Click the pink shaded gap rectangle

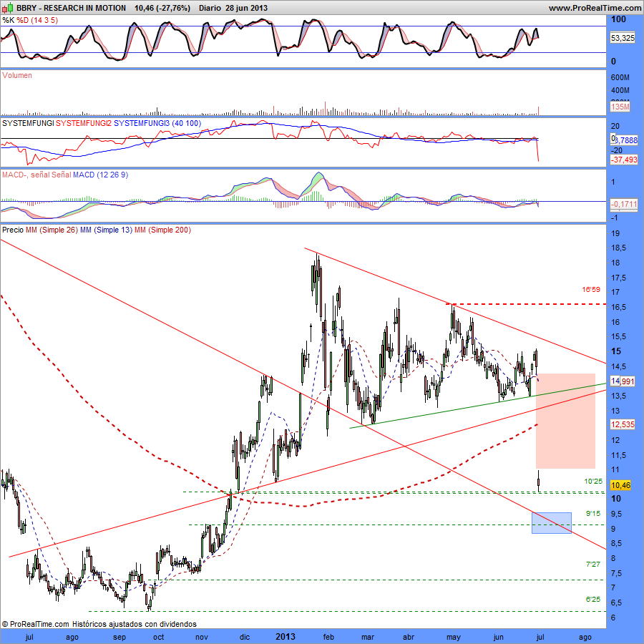[565, 421]
